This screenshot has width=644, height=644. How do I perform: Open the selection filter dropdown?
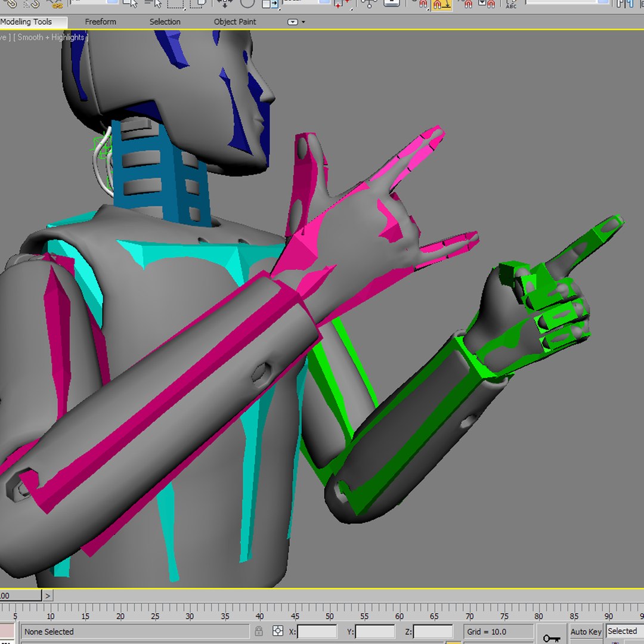click(94, 2)
